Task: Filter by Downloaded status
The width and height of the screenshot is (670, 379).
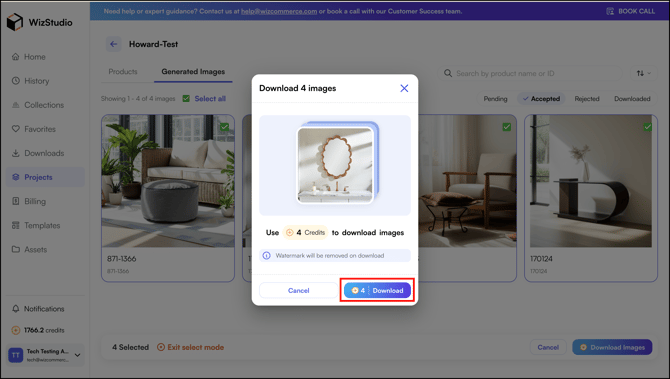Action: [632, 99]
